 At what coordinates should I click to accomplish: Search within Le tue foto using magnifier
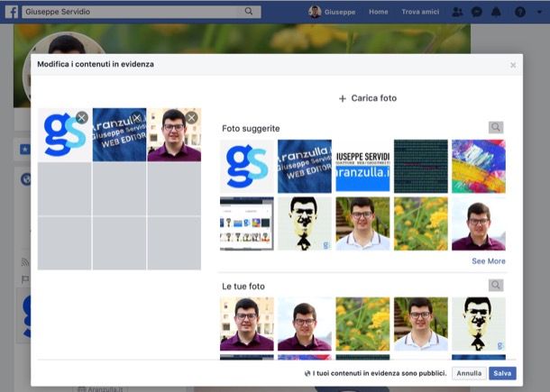[496, 285]
